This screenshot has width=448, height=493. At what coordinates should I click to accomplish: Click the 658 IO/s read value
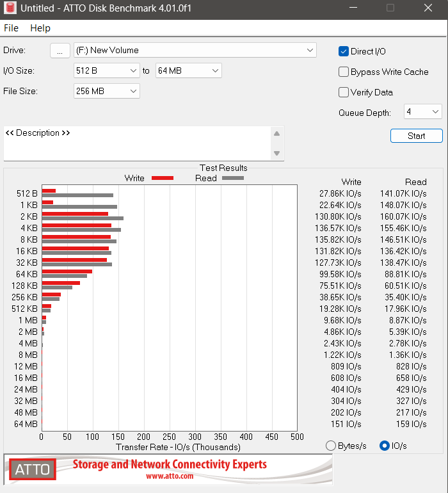[x=412, y=378]
